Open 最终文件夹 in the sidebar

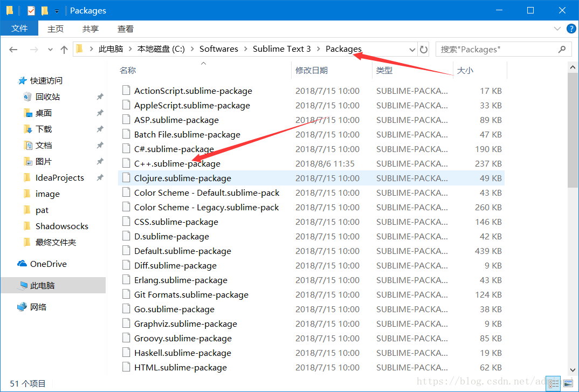pos(56,242)
